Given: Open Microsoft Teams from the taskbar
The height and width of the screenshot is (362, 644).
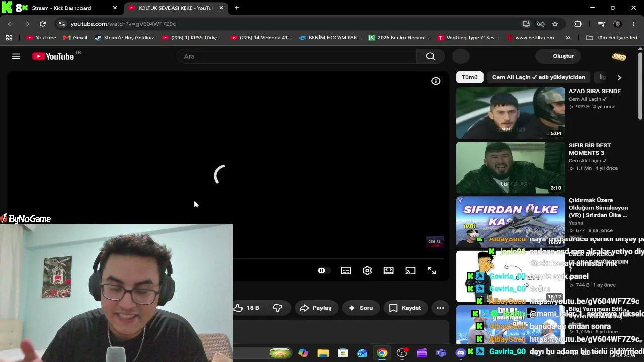Looking at the screenshot, I should [441, 353].
